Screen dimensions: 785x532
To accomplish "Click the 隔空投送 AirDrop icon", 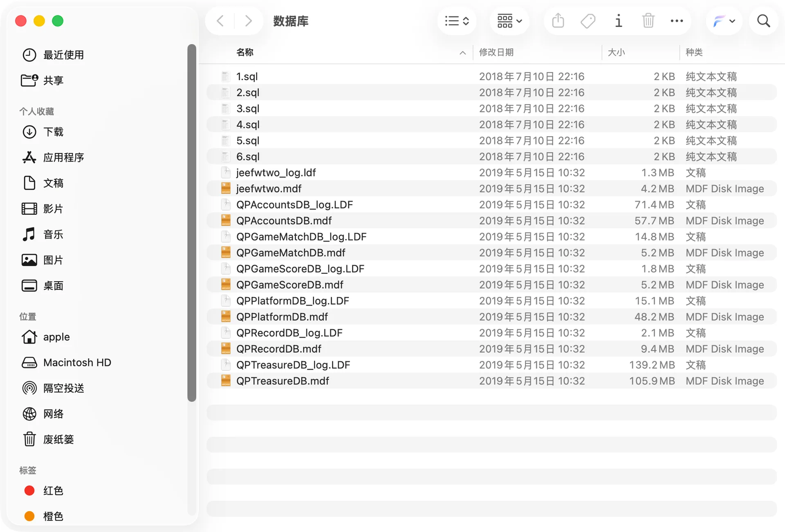I will [x=29, y=388].
